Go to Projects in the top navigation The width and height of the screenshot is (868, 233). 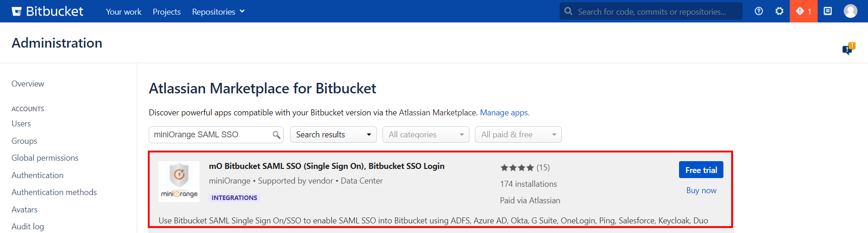pos(167,11)
